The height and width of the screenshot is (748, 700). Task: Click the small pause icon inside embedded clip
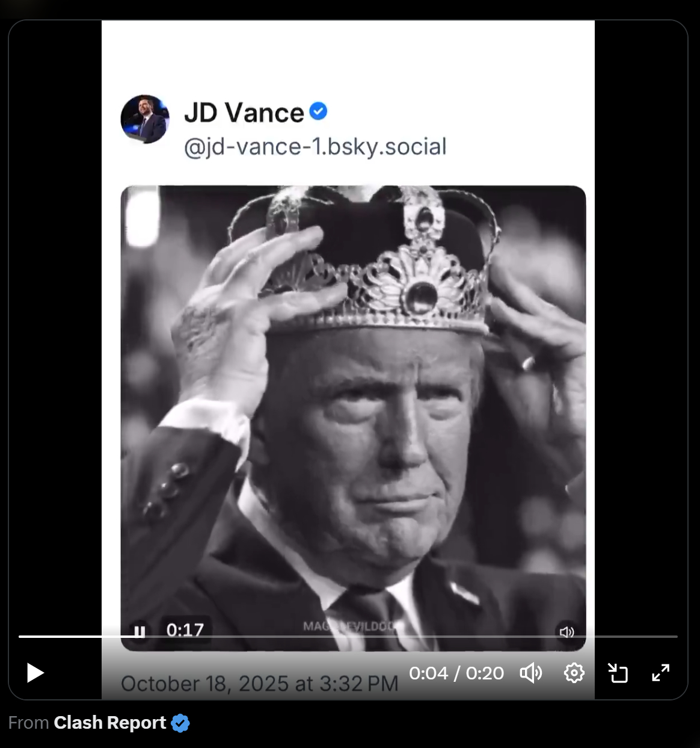(x=140, y=631)
